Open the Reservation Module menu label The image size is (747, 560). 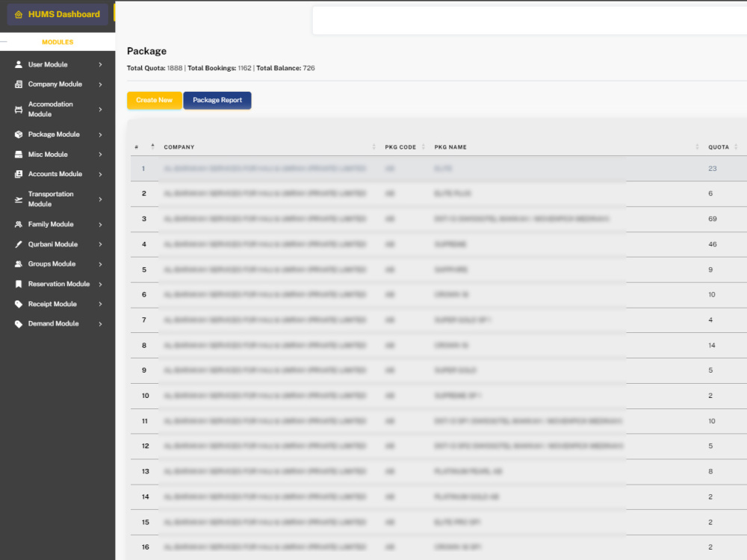58,284
